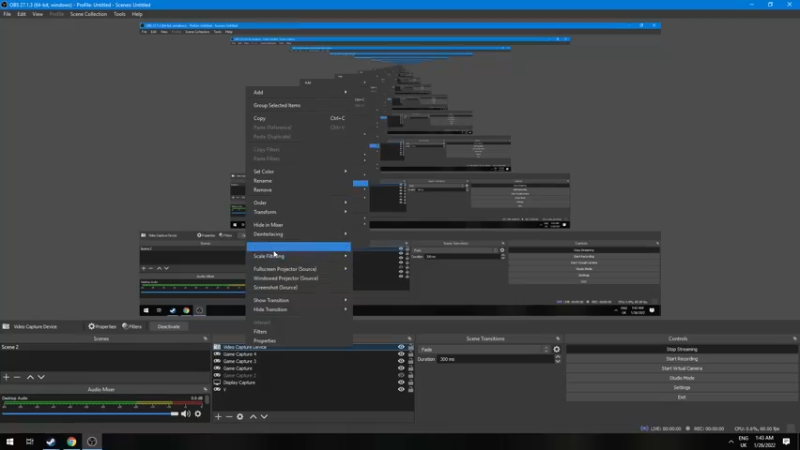Select Hide in Mixer menu entry
The image size is (800, 450).
[299, 224]
